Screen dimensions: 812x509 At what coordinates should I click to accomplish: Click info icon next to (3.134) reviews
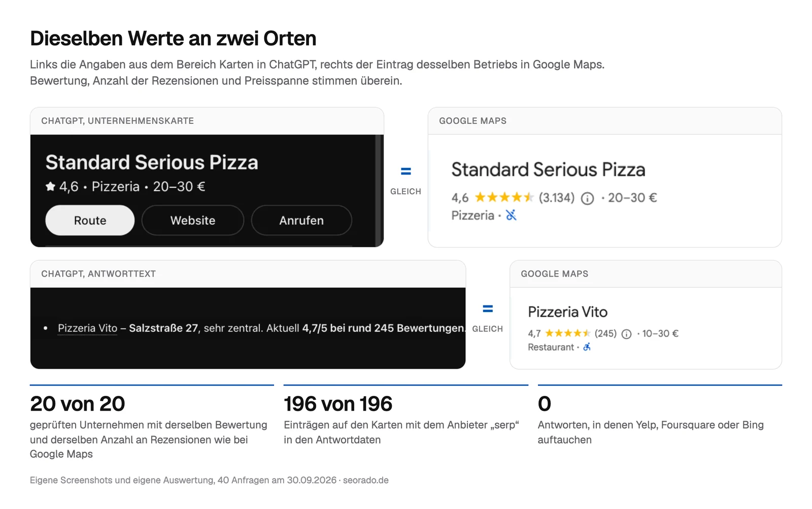(x=587, y=198)
